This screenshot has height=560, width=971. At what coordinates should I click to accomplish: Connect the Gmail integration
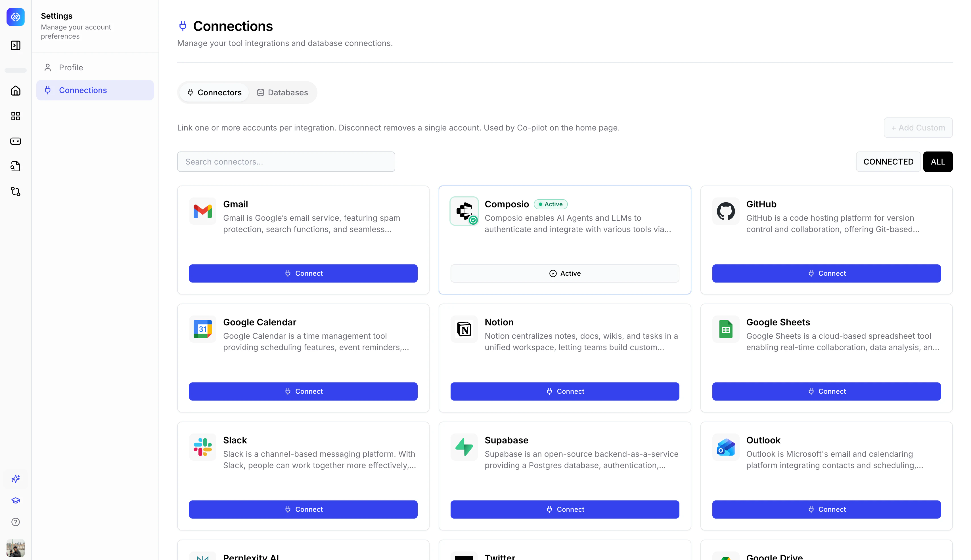pos(303,273)
